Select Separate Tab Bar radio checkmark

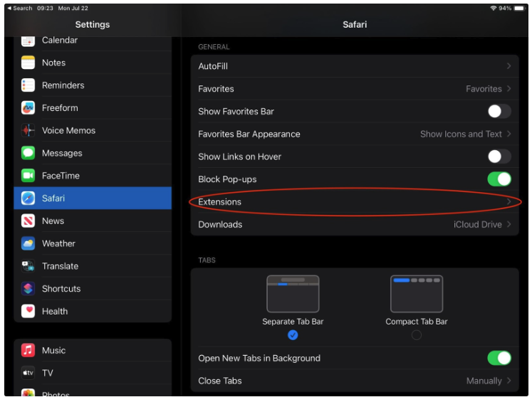click(x=293, y=335)
